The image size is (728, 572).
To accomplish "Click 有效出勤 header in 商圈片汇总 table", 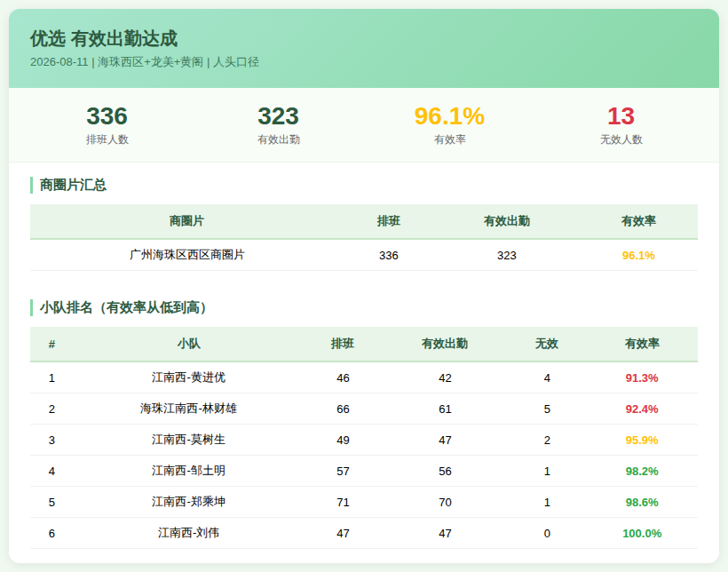I will pyautogui.click(x=507, y=221).
